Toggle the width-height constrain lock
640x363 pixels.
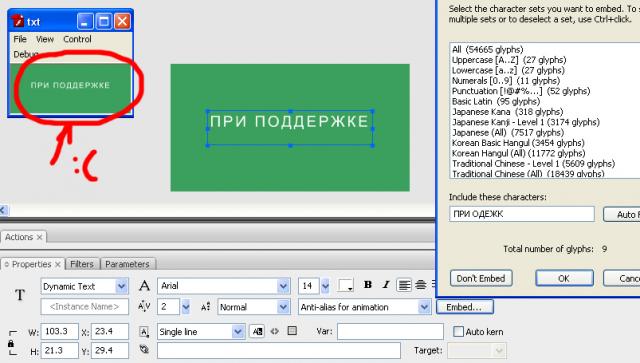pyautogui.click(x=11, y=343)
